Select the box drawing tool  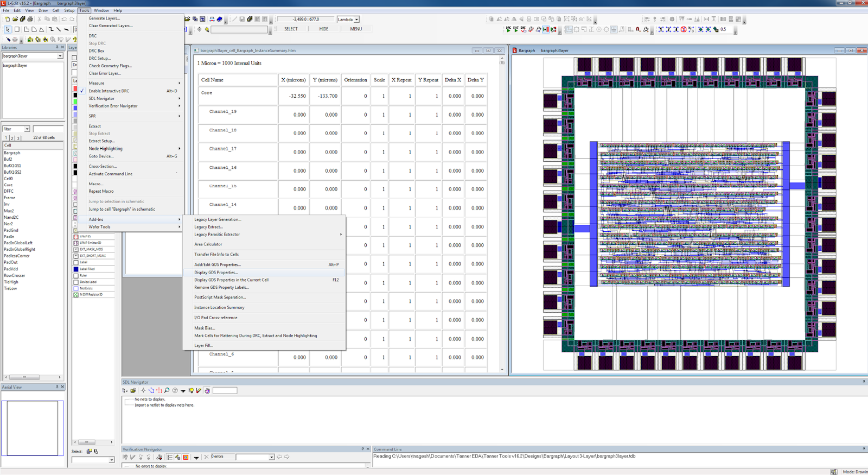coord(17,29)
